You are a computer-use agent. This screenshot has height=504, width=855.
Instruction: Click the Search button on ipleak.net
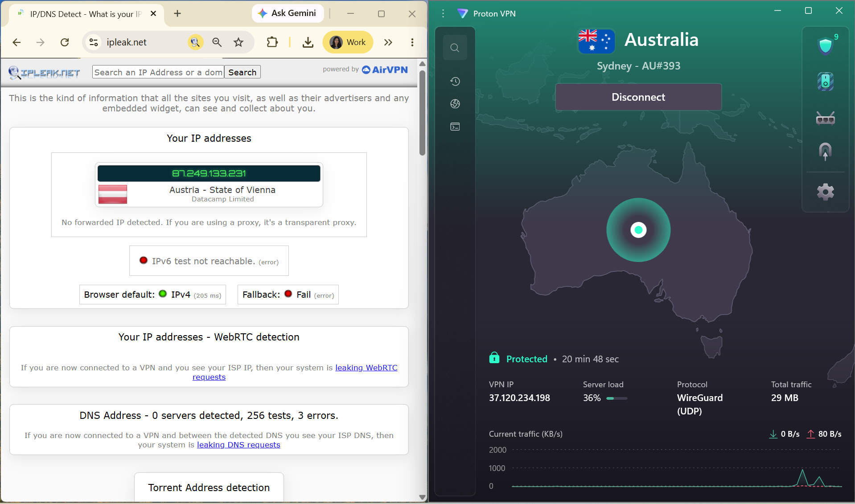(x=243, y=72)
